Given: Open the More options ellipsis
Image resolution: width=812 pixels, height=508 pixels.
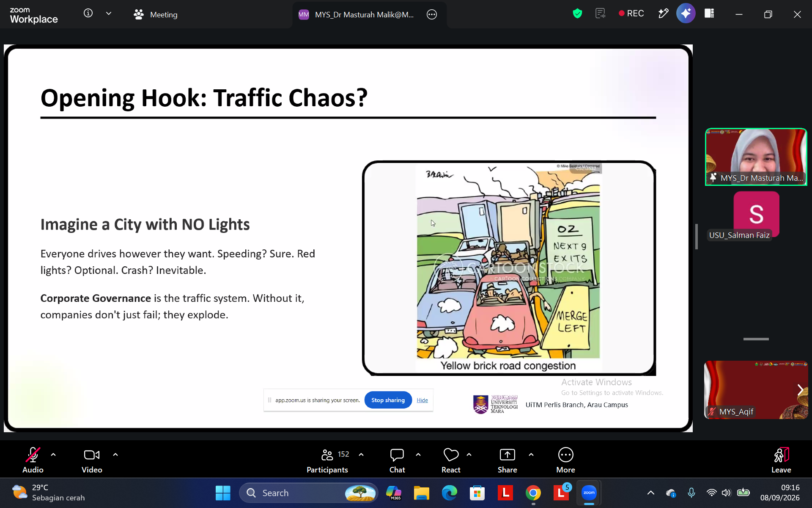Looking at the screenshot, I should [x=565, y=461].
